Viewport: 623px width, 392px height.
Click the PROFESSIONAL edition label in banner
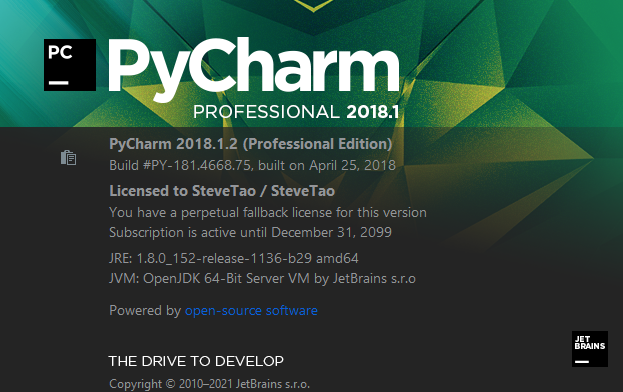(x=266, y=112)
